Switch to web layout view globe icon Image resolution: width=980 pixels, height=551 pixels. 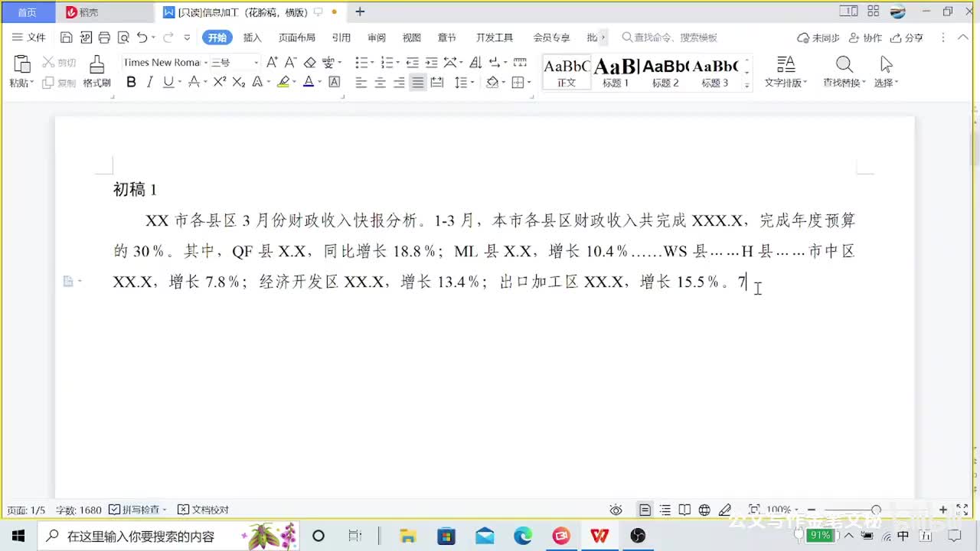[x=704, y=510]
